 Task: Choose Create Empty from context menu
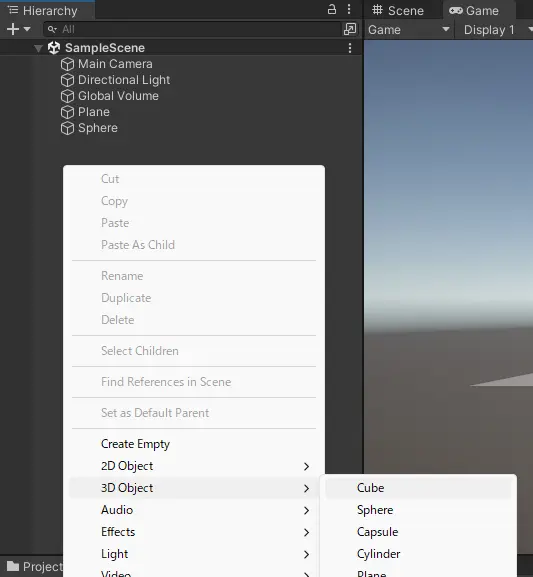(x=135, y=444)
